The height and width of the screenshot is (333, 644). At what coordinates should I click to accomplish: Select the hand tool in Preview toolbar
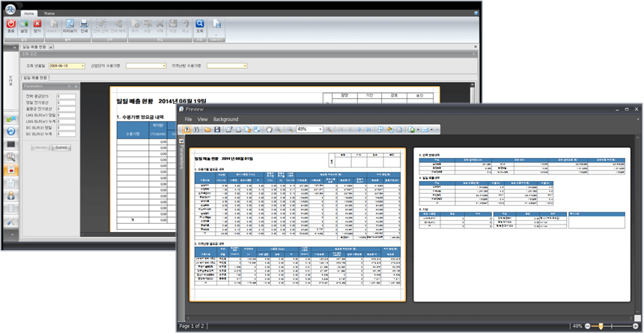(269, 129)
